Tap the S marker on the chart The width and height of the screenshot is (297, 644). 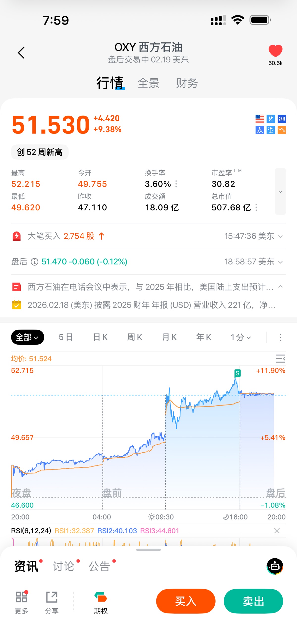click(x=237, y=373)
